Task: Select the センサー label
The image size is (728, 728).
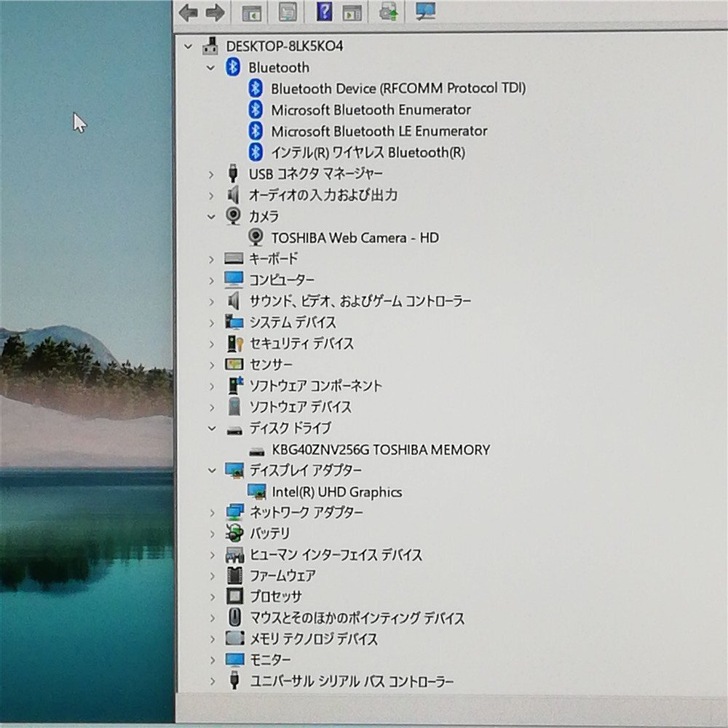Action: 271,365
